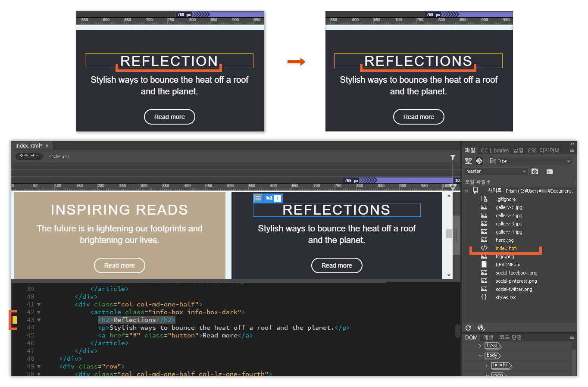This screenshot has width=588, height=387.
Task: Click the hero.jpg image icon
Action: 484,240
